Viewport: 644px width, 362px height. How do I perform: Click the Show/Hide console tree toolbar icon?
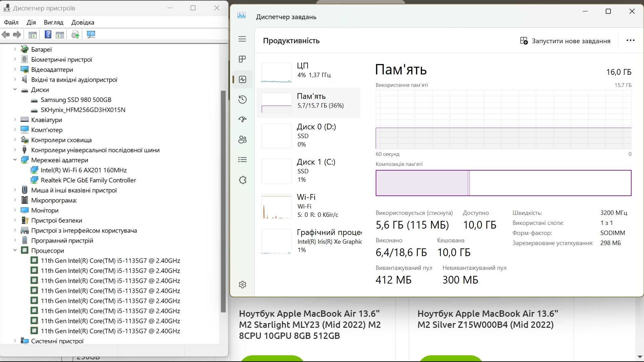tap(33, 35)
